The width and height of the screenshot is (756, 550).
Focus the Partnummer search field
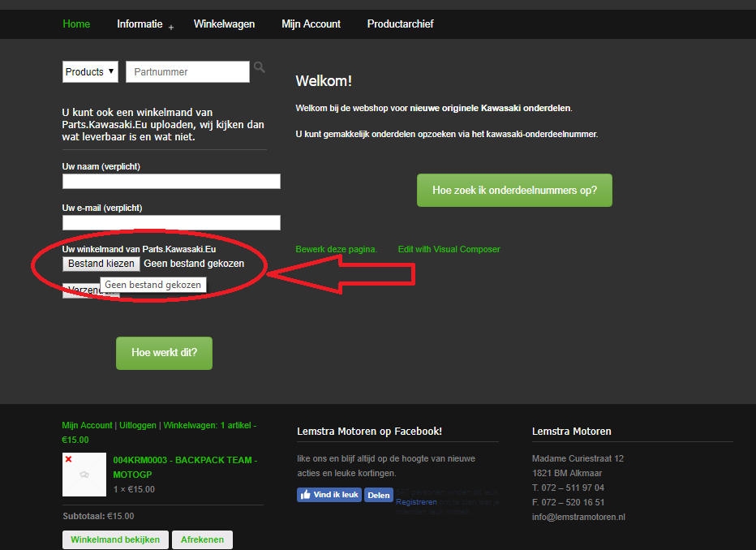tap(187, 72)
